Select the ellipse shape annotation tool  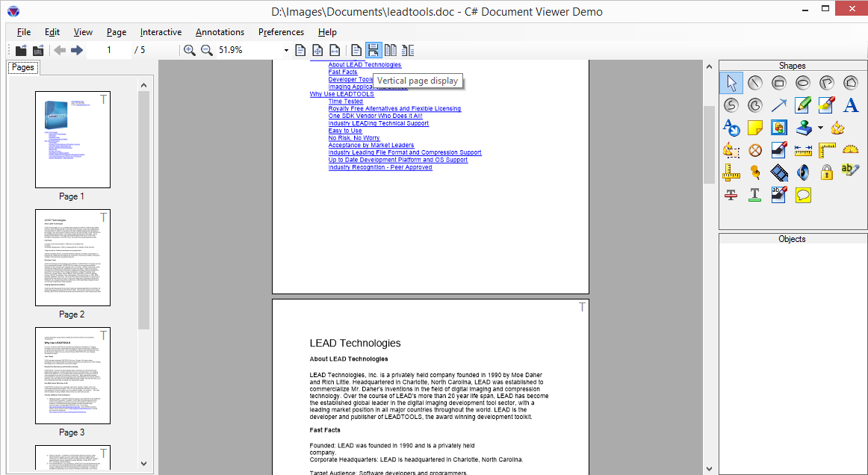(x=803, y=83)
